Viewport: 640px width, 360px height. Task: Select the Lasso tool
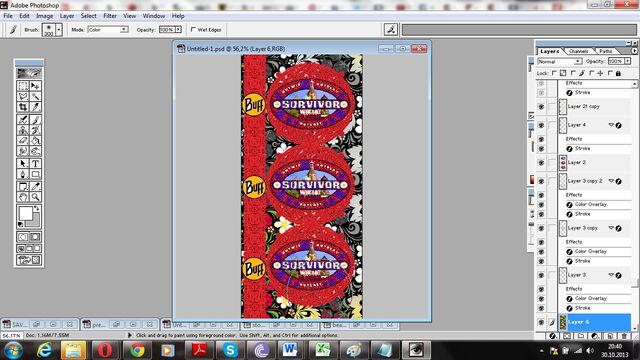click(23, 97)
